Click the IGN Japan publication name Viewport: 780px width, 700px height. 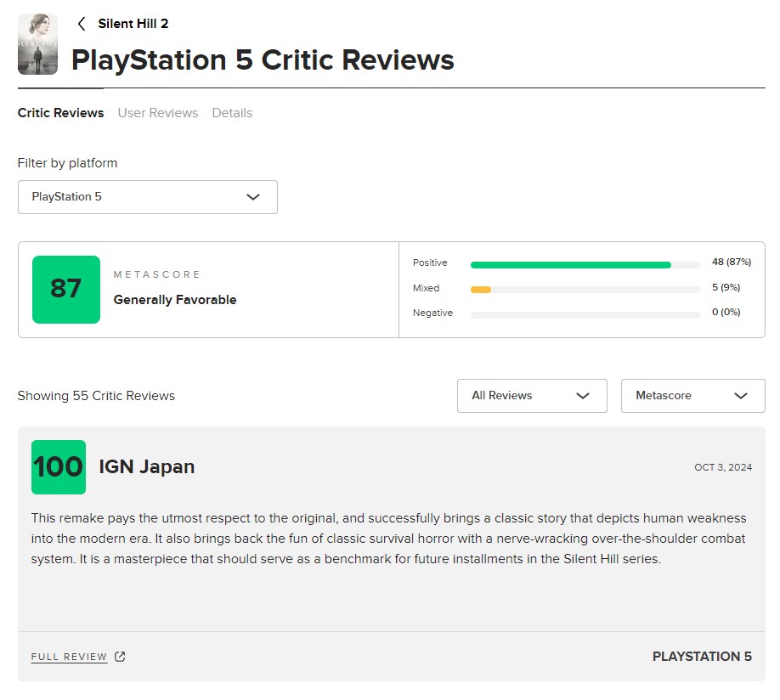(x=147, y=466)
